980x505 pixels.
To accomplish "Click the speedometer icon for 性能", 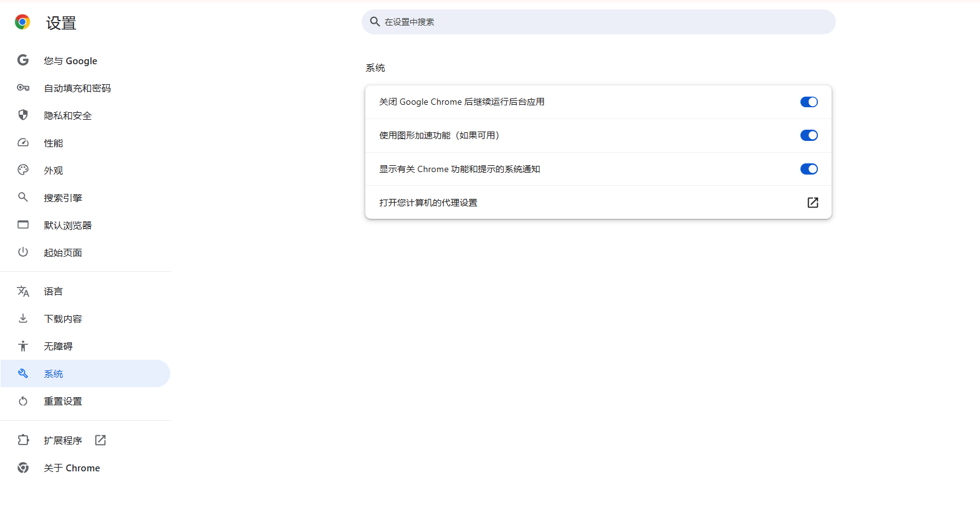I will pyautogui.click(x=23, y=143).
